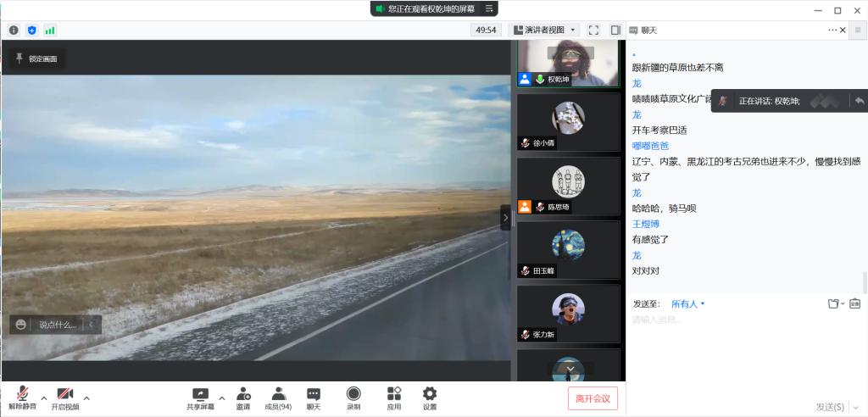Expand the arrow beside 开启视频
The width and height of the screenshot is (868, 417).
tap(86, 397)
